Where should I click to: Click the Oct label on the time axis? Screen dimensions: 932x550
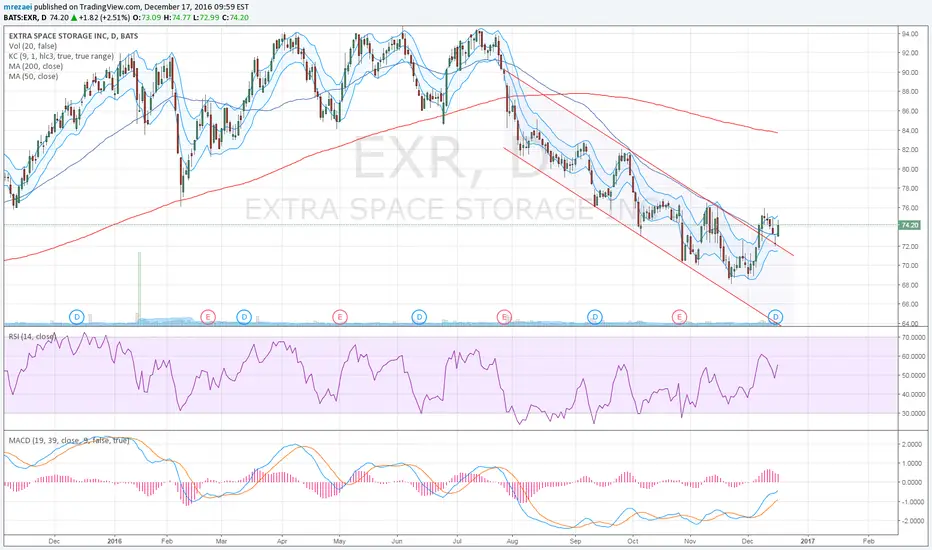click(x=632, y=541)
